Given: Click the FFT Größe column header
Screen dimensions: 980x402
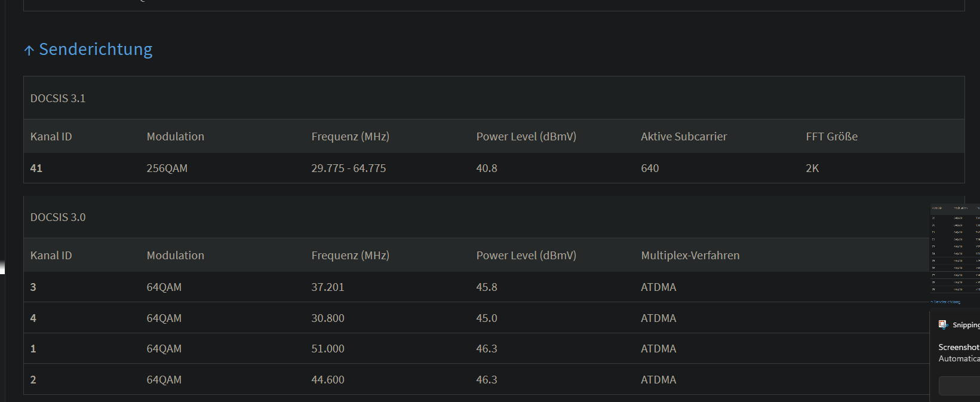Looking at the screenshot, I should [x=831, y=137].
